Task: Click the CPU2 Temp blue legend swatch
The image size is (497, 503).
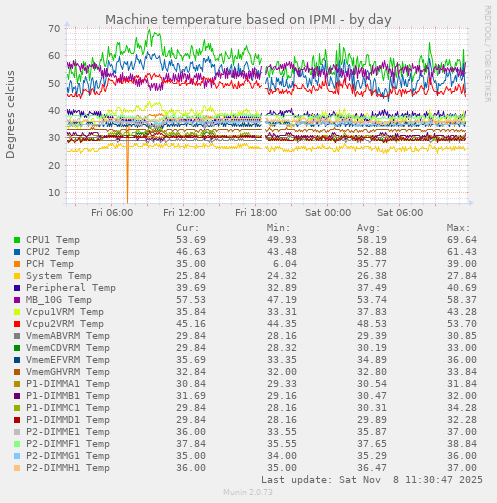Action: pyautogui.click(x=17, y=252)
